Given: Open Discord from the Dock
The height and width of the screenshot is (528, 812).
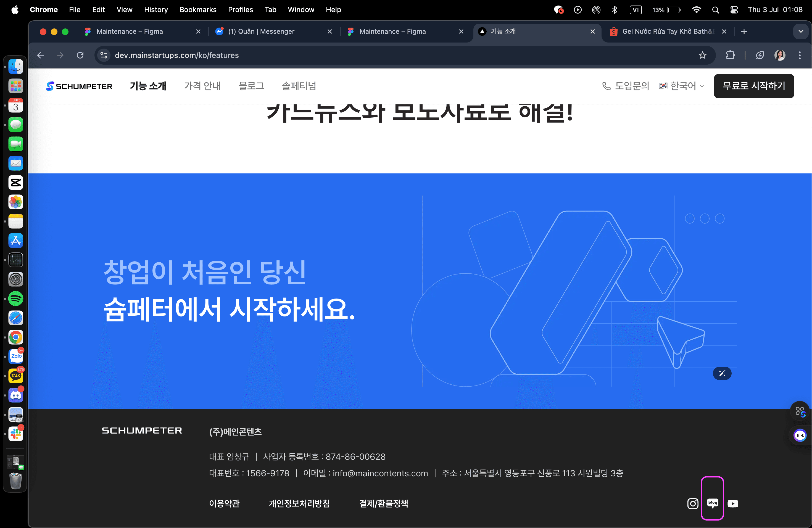Looking at the screenshot, I should pos(16,395).
